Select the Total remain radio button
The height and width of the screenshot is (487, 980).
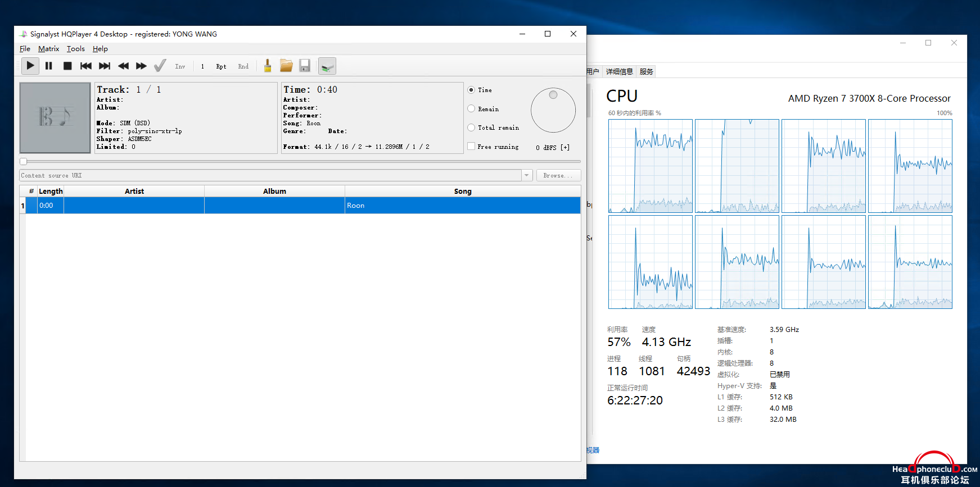pyautogui.click(x=471, y=128)
